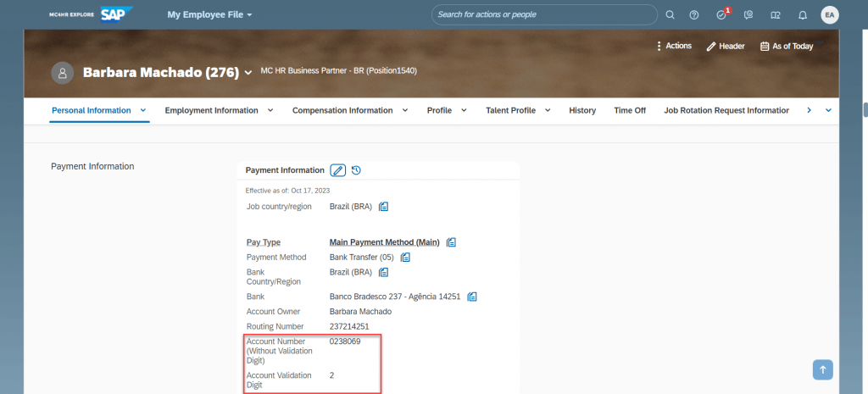Switch to the Personal Information tab
The image size is (868, 394).
coord(92,110)
